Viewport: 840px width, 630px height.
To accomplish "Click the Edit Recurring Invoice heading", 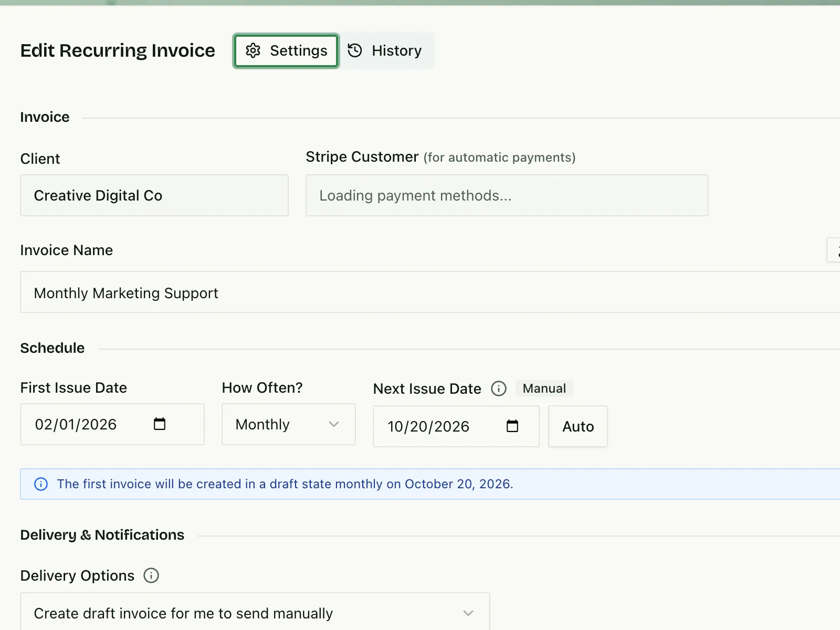I will click(118, 50).
